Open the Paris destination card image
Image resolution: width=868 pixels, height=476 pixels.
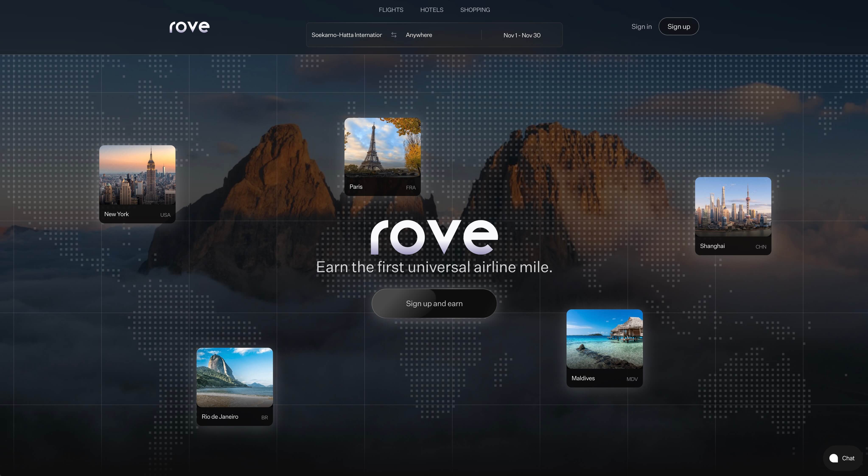(382, 147)
